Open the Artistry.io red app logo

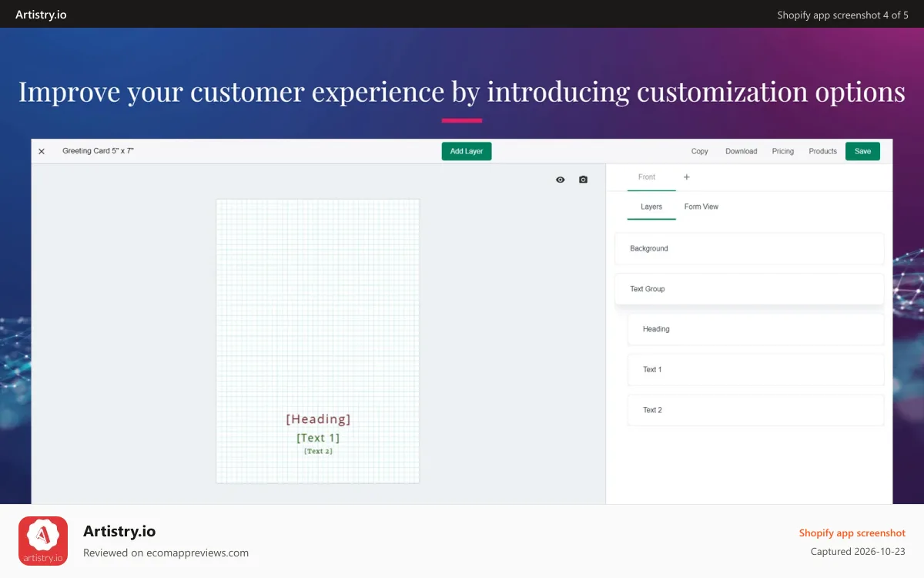coord(43,541)
